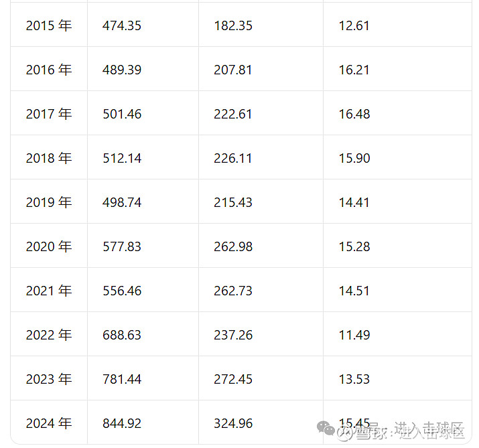Select the 2015 年 year cell
The width and height of the screenshot is (479, 448).
pyautogui.click(x=49, y=25)
